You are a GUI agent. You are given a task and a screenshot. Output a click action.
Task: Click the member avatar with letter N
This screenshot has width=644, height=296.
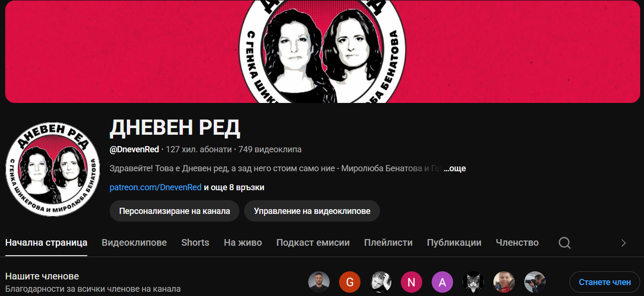[x=411, y=282]
